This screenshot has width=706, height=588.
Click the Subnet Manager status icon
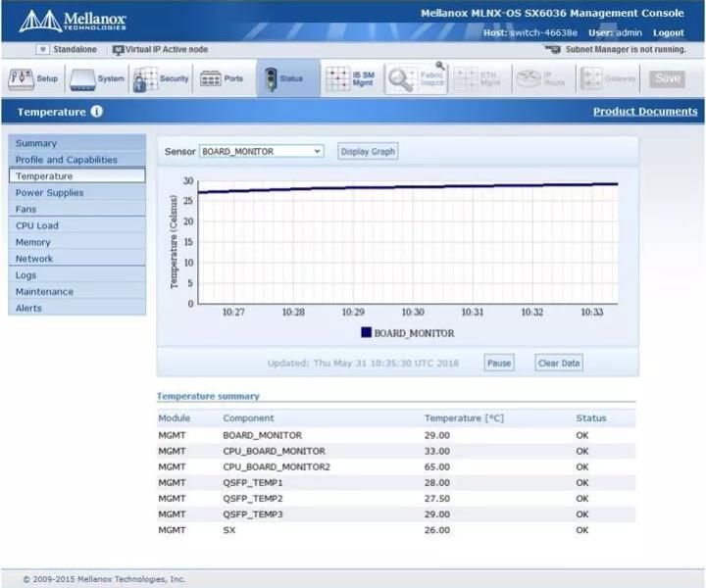point(552,49)
